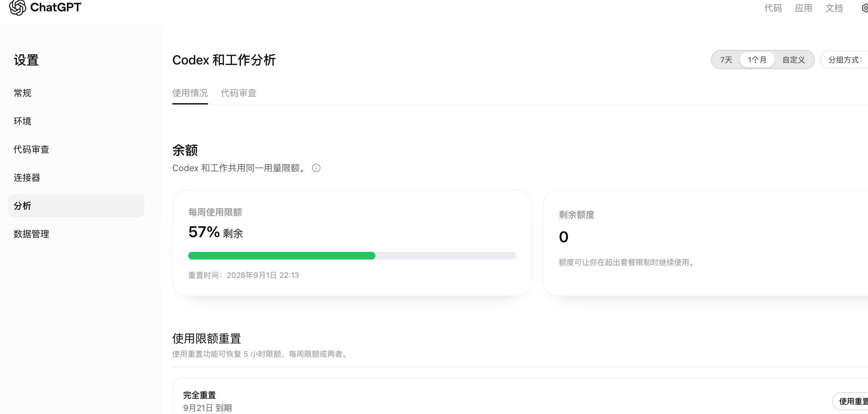Open 环境 settings in sidebar
The height and width of the screenshot is (414, 868).
tap(76, 121)
